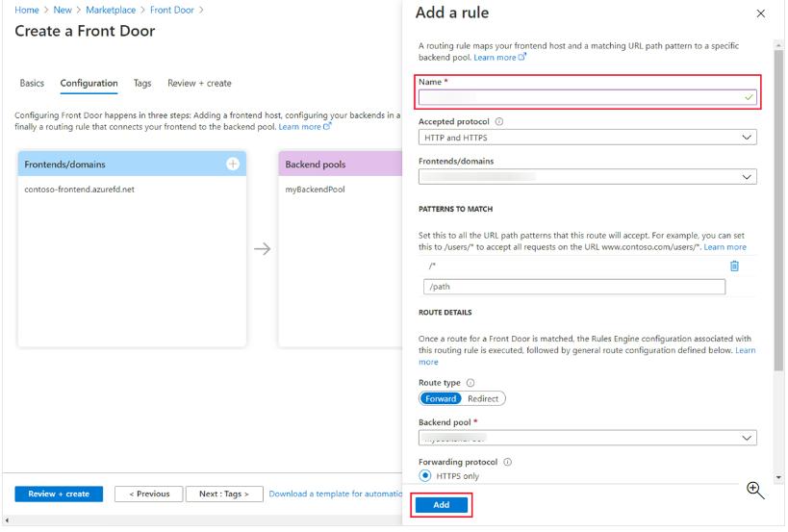The width and height of the screenshot is (788, 532).
Task: Click the magnifier zoom icon
Action: point(756,491)
